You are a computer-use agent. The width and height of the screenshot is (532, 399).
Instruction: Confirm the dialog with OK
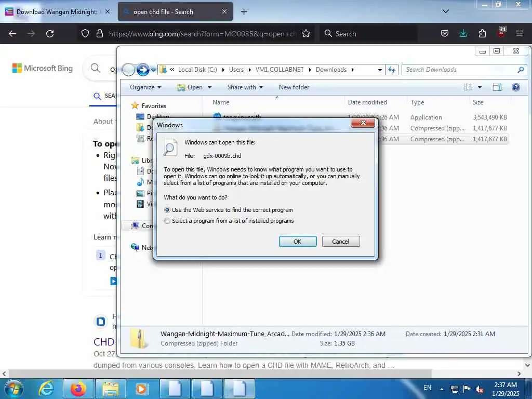pyautogui.click(x=298, y=241)
